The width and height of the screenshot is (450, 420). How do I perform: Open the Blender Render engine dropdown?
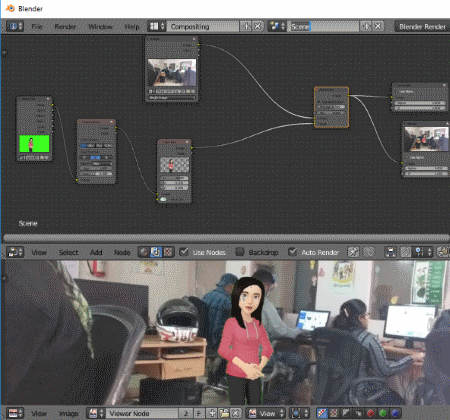tap(422, 27)
